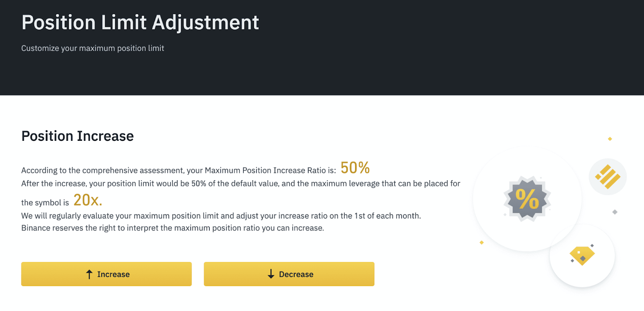The image size is (644, 311).
Task: Click the yellow diamond beside the large circle
Action: click(481, 243)
